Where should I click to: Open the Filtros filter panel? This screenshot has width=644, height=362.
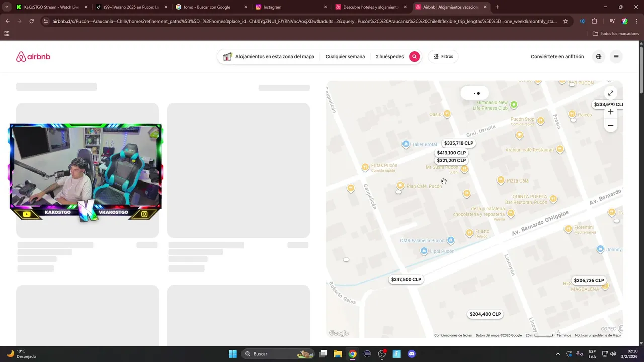tap(443, 57)
